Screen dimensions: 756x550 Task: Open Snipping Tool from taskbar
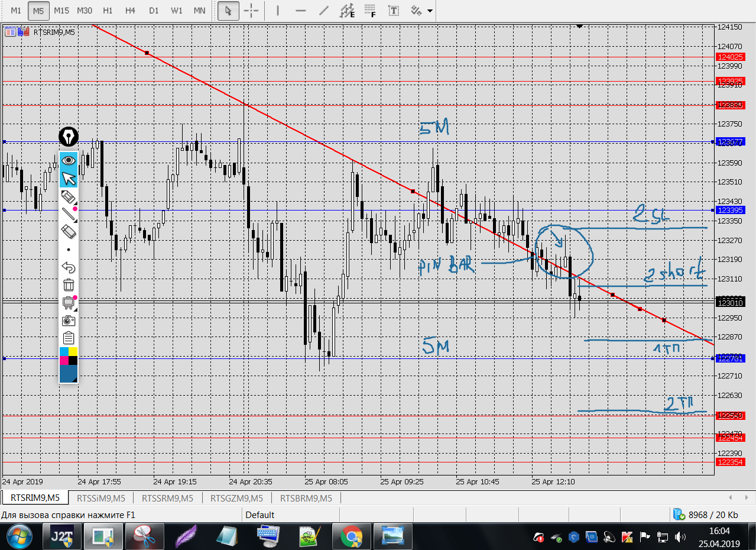coord(144,537)
